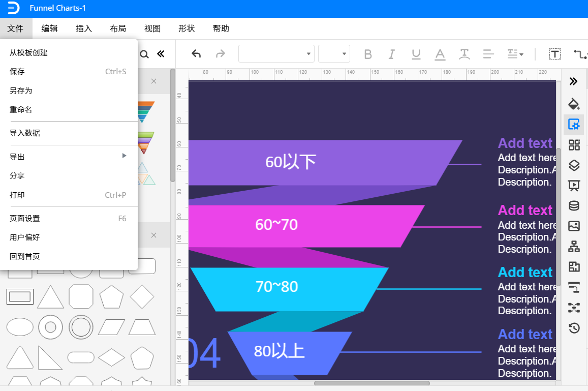Viewport: 588px width, 391px height.
Task: Open the connector settings panel icon
Action: (x=574, y=287)
